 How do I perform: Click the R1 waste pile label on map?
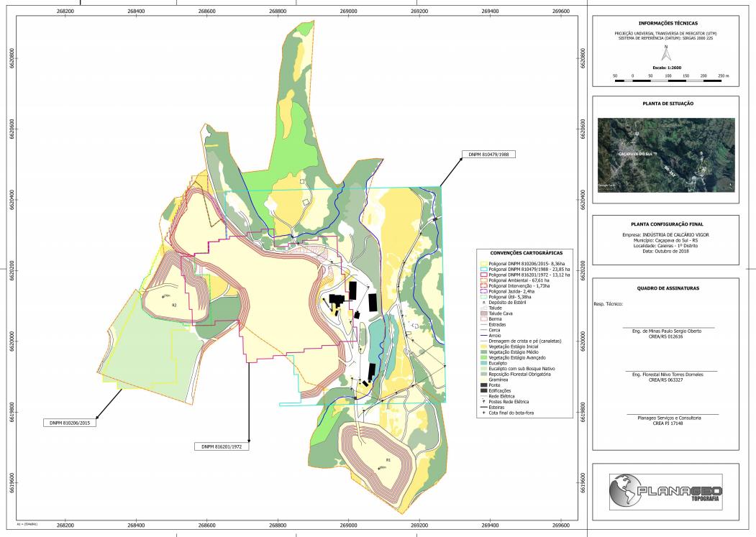point(388,459)
